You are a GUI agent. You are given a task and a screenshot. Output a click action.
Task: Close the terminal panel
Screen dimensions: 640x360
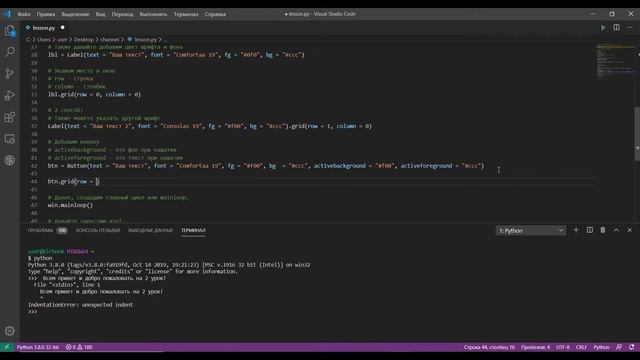tap(630, 230)
